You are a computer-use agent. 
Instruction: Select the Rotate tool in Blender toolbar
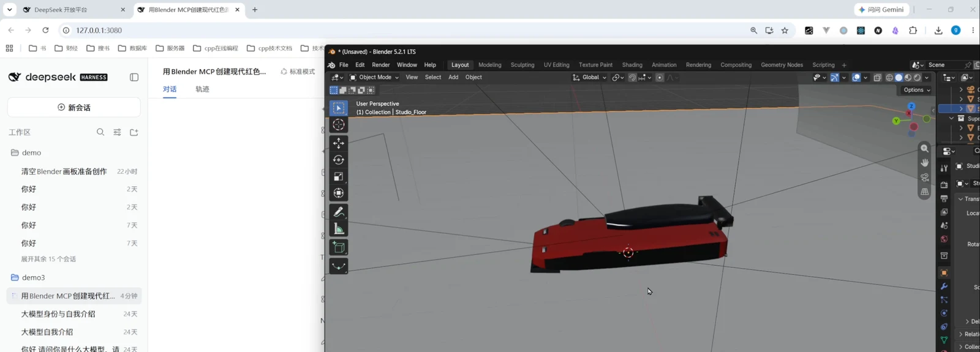tap(339, 160)
